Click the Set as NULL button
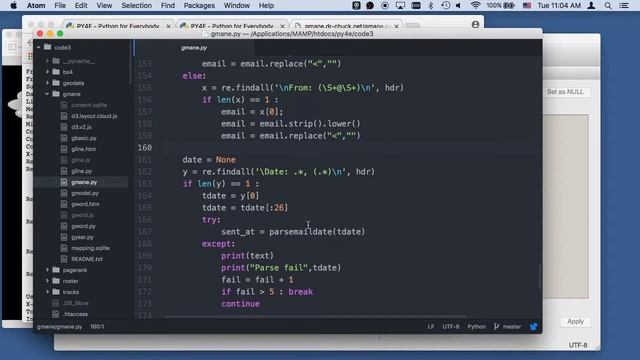The height and width of the screenshot is (360, 640). pyautogui.click(x=565, y=92)
